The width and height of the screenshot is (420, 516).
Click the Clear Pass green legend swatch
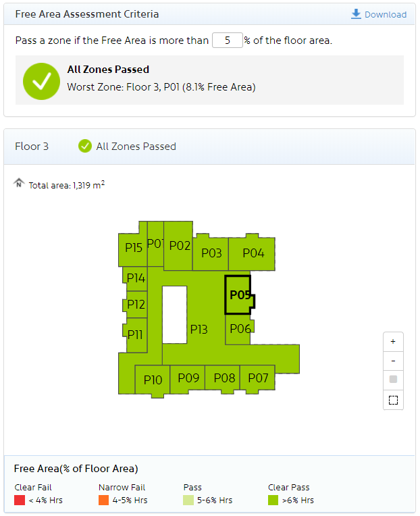coord(273,500)
